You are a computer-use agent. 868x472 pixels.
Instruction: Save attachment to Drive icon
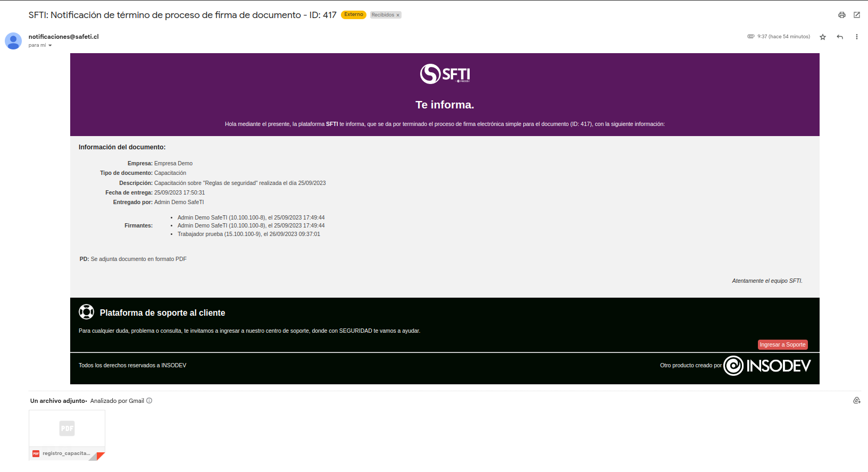[x=857, y=400]
